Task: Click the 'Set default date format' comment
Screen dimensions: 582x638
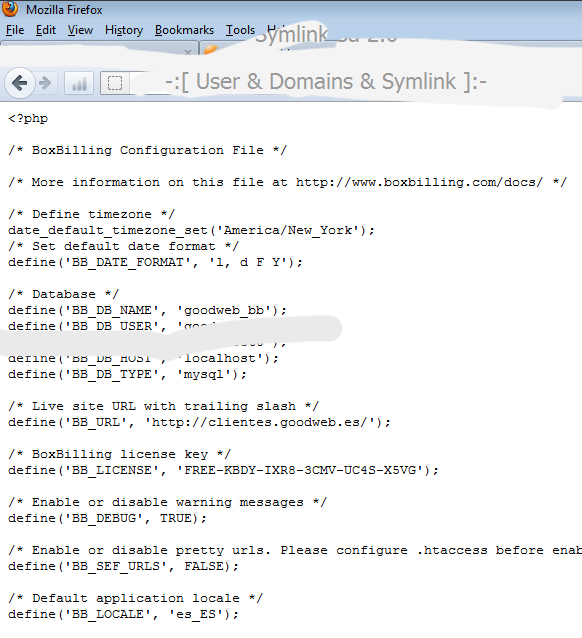Action: (124, 246)
